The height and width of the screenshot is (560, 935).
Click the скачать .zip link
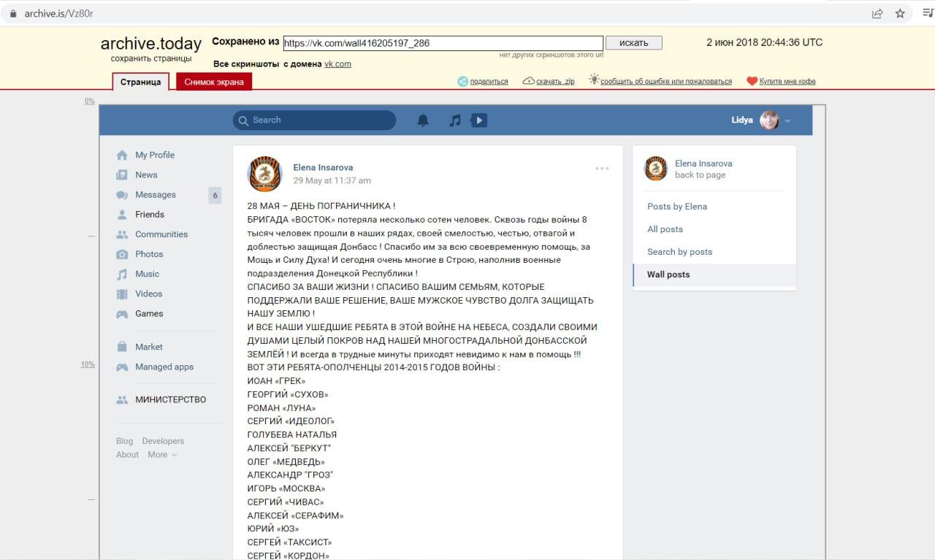pyautogui.click(x=556, y=82)
